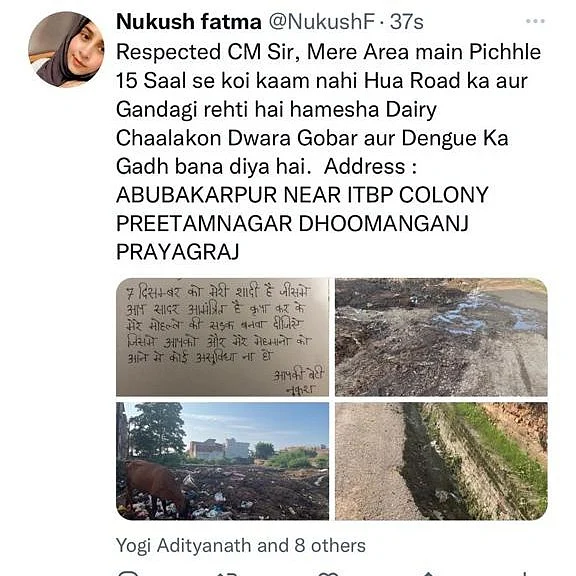Open the @NukushF handle link

(321, 22)
